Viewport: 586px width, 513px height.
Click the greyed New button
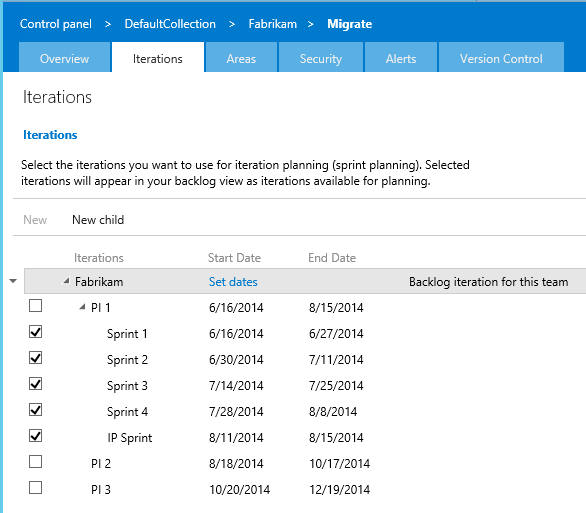(35, 220)
